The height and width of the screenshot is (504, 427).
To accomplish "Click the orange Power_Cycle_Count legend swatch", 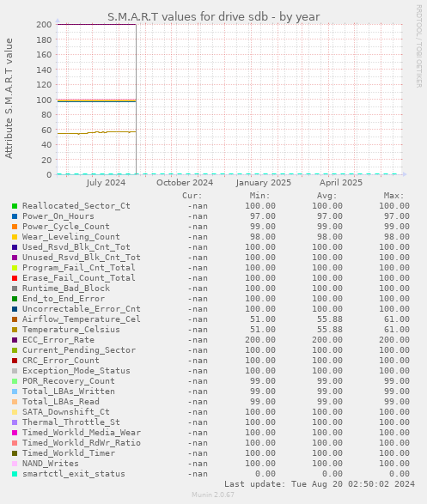I will (15, 227).
